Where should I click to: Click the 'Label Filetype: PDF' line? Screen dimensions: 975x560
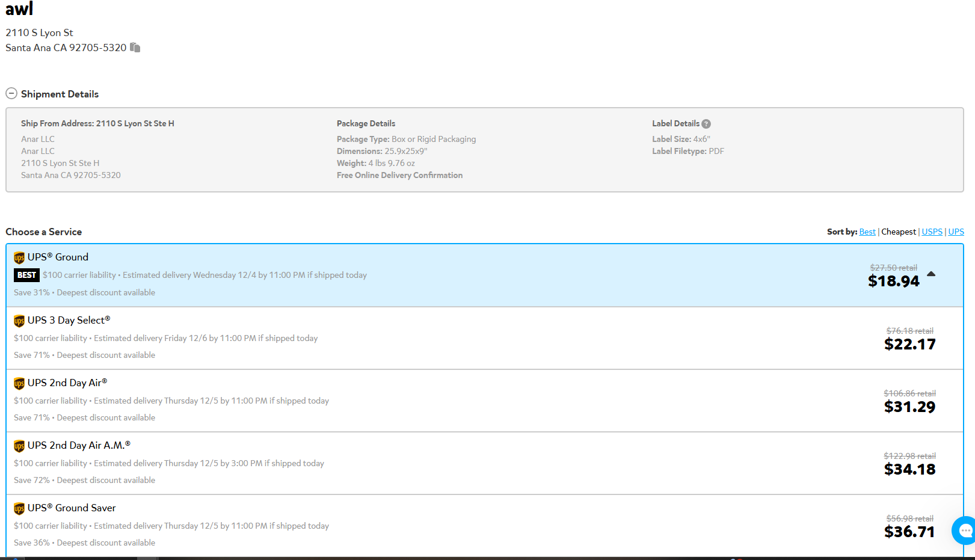[688, 151]
